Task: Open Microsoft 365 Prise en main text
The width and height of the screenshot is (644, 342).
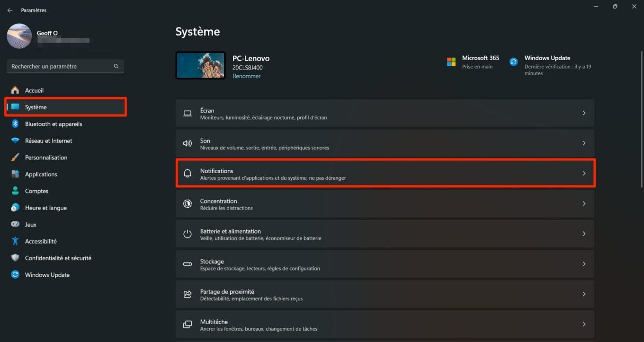Action: coord(477,67)
